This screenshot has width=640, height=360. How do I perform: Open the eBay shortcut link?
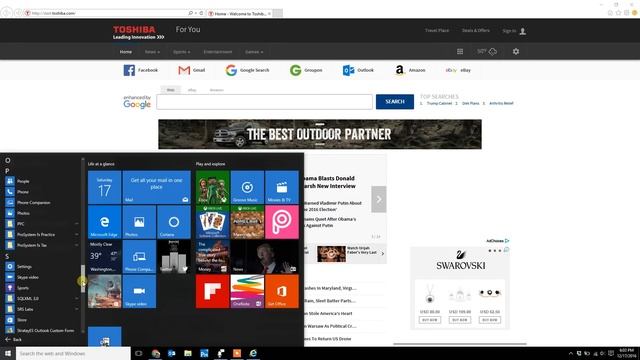tap(458, 70)
